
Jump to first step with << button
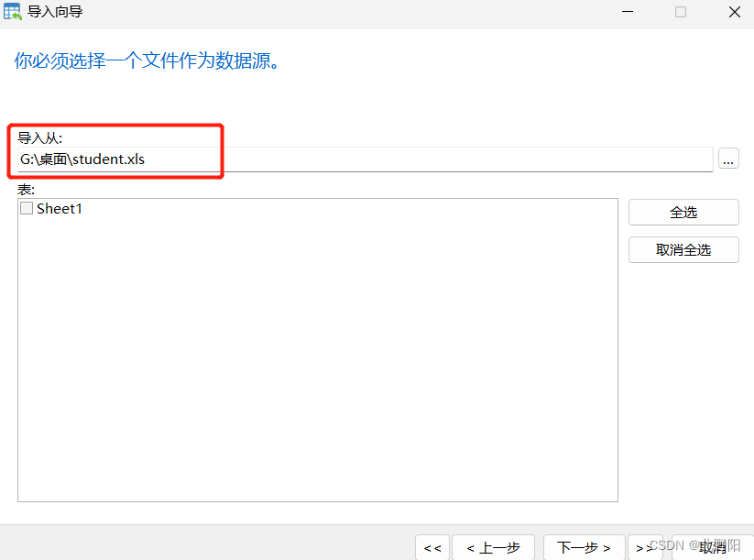point(432,547)
